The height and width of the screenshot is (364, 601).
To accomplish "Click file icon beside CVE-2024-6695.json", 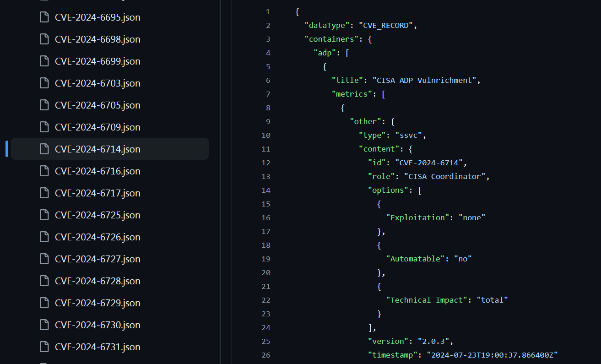I will pos(44,17).
